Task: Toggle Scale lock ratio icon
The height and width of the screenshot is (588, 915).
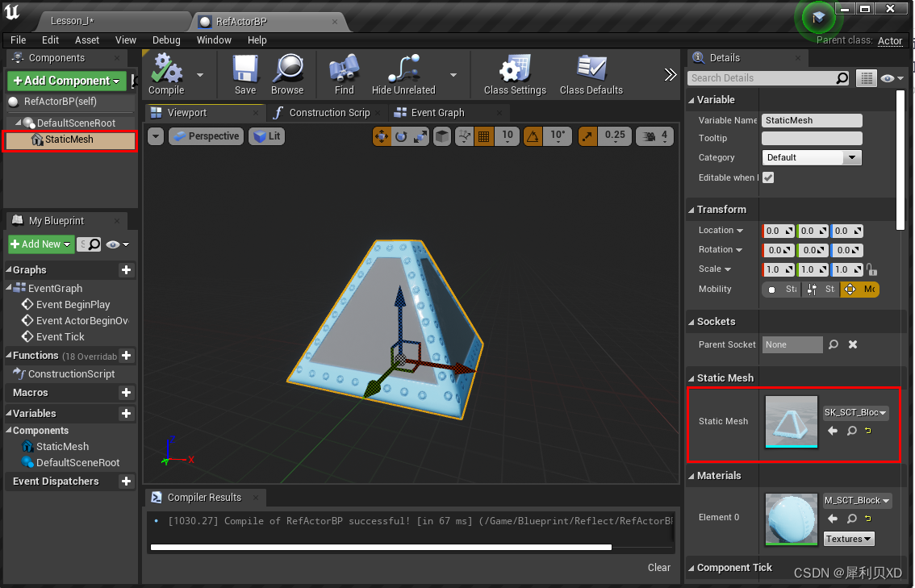Action: coord(871,269)
